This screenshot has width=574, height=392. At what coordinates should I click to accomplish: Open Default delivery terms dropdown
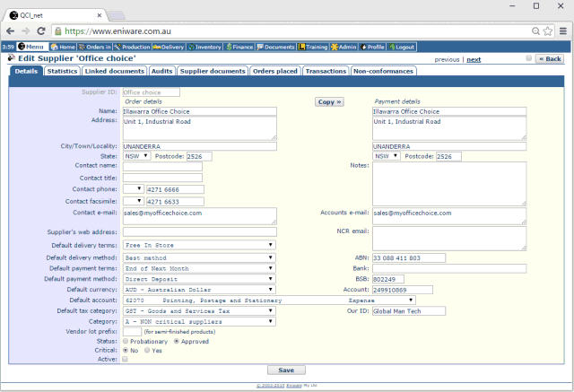click(x=199, y=245)
